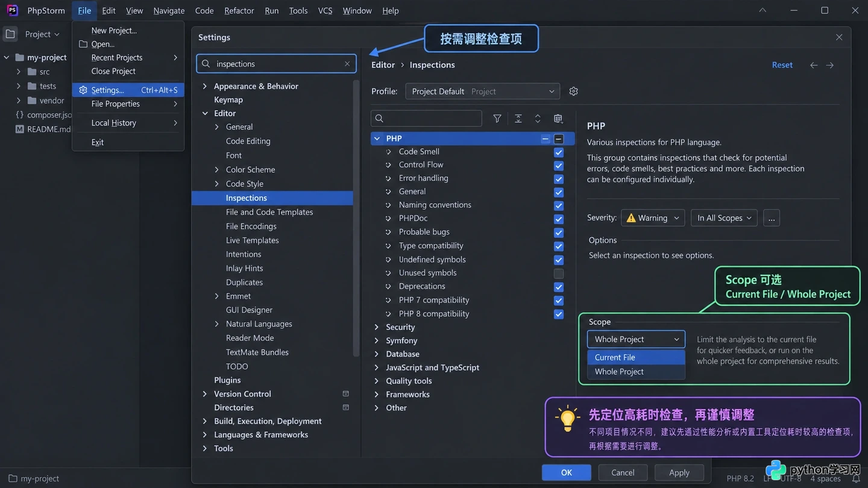868x488 pixels.
Task: Expand the Security inspections group
Action: pyautogui.click(x=377, y=327)
